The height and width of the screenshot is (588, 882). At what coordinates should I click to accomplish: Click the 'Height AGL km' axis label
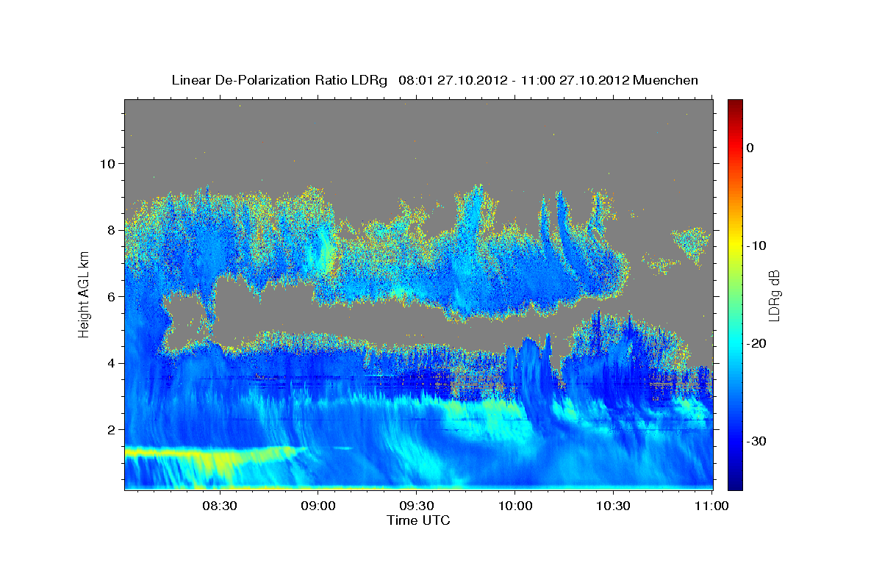pyautogui.click(x=85, y=294)
